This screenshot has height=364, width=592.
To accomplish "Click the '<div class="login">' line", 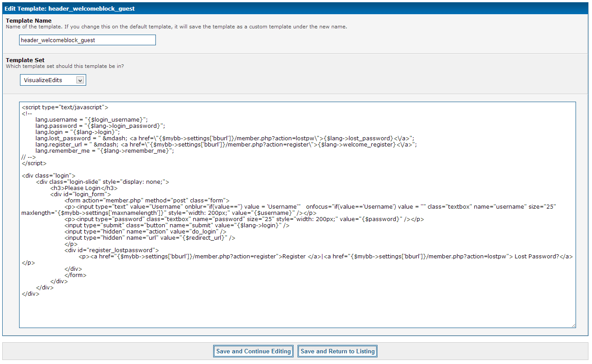I will coord(48,176).
